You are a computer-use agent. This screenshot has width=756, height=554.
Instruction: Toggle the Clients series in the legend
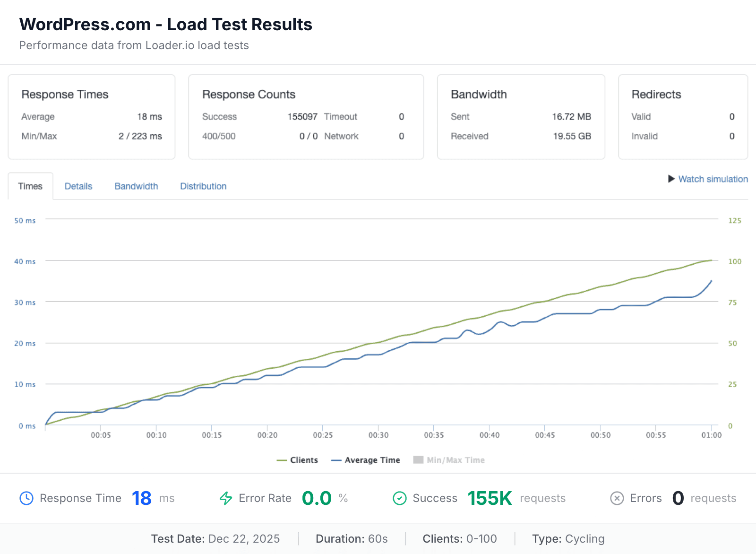tap(298, 459)
